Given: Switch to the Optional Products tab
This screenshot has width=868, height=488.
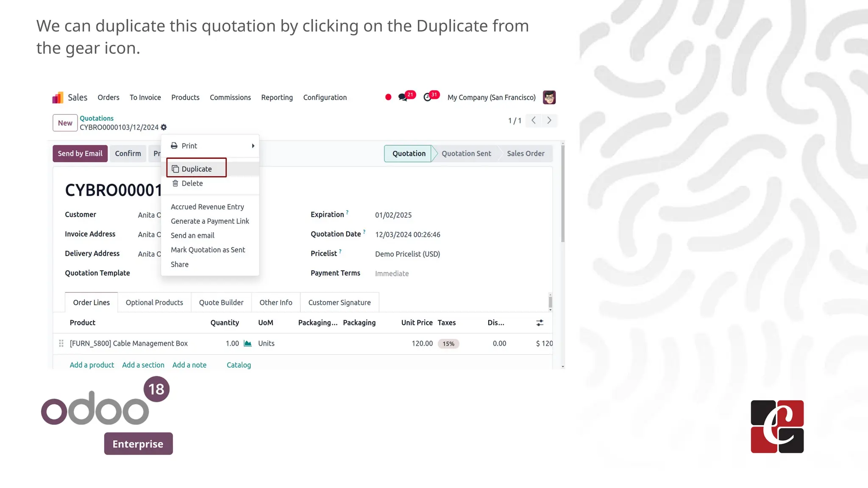Looking at the screenshot, I should click(154, 302).
